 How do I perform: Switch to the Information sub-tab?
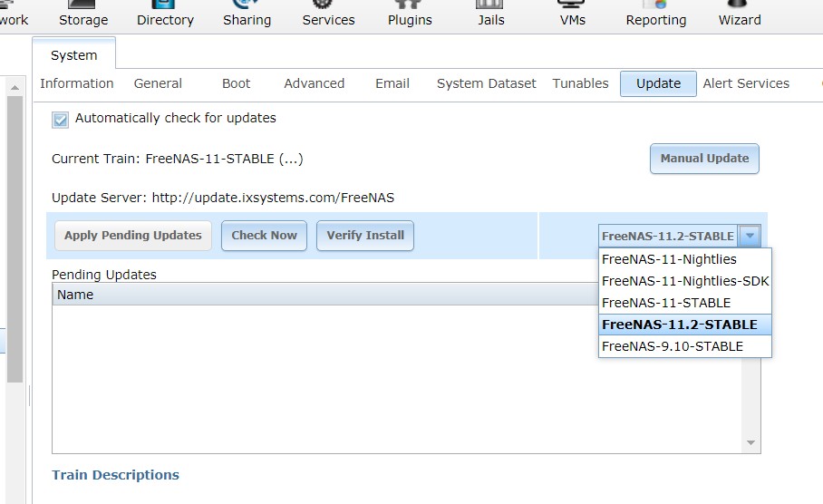pyautogui.click(x=77, y=83)
